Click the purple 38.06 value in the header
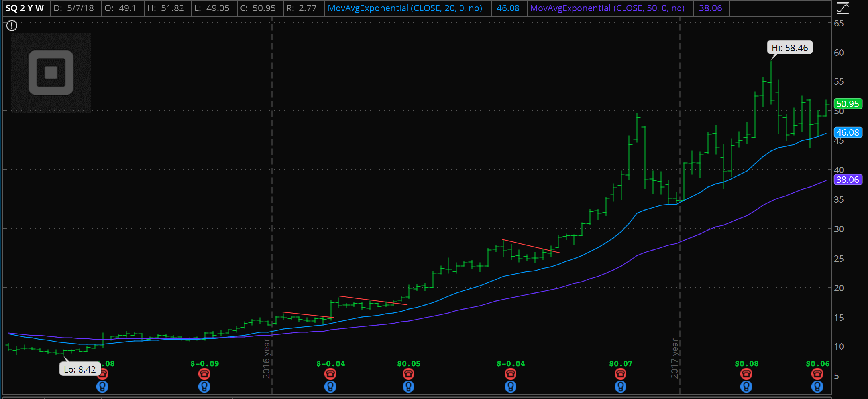 (x=711, y=8)
